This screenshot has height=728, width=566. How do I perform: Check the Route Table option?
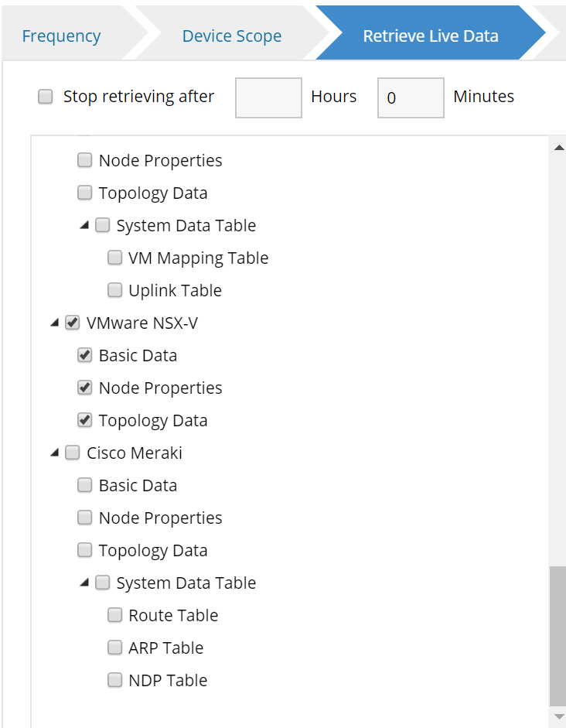click(115, 616)
